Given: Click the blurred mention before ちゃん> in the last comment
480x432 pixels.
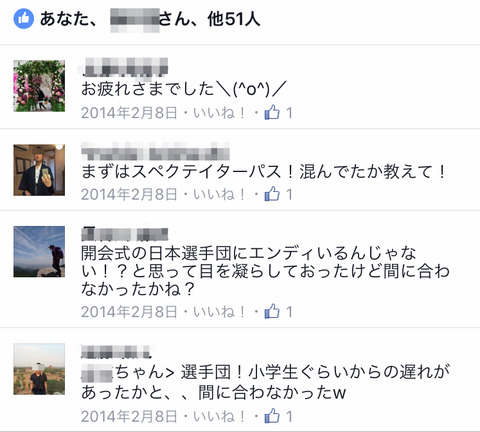Looking at the screenshot, I should [x=97, y=373].
